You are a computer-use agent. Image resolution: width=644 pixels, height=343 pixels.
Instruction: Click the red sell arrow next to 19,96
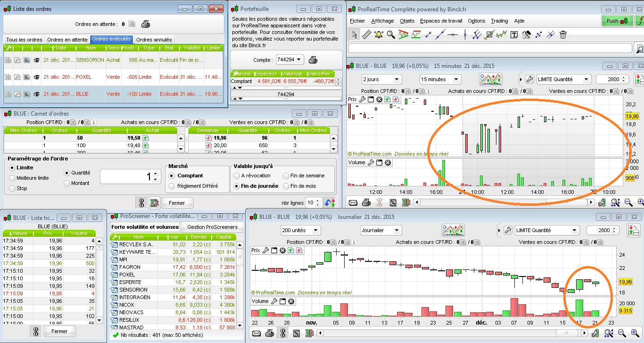coord(208,138)
